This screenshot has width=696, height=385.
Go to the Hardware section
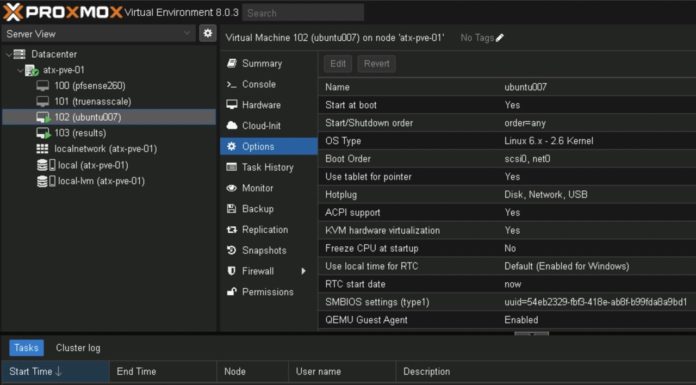(x=269, y=105)
